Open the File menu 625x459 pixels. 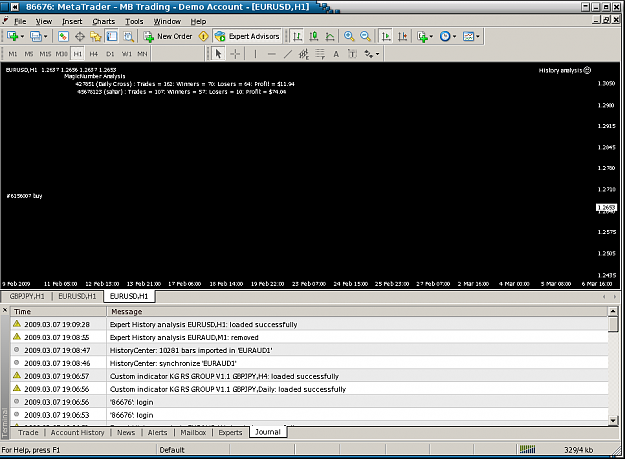[x=20, y=22]
